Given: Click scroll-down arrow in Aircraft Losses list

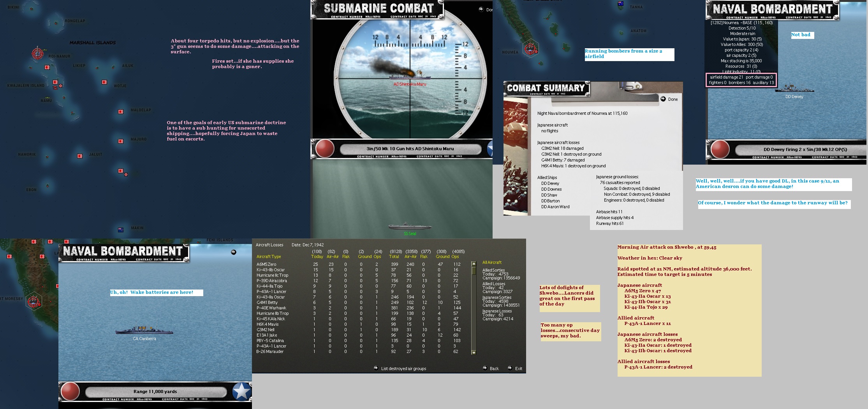Looking at the screenshot, I should [x=474, y=353].
